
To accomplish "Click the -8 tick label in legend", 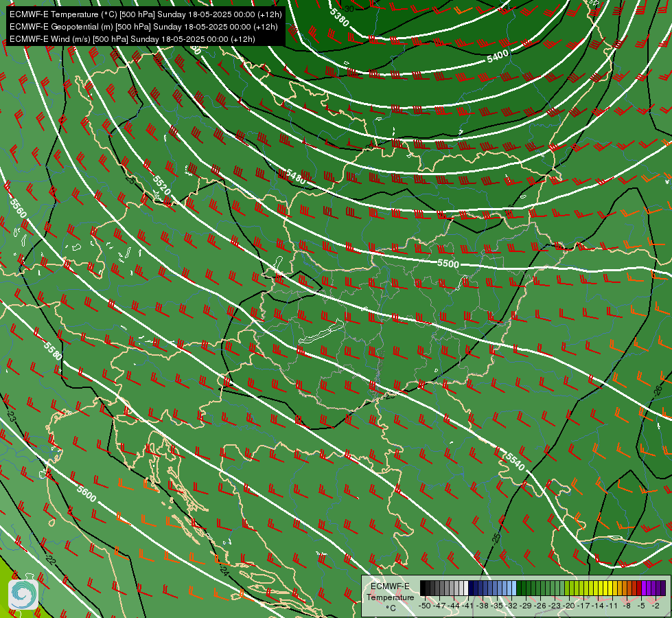I will click(627, 606).
